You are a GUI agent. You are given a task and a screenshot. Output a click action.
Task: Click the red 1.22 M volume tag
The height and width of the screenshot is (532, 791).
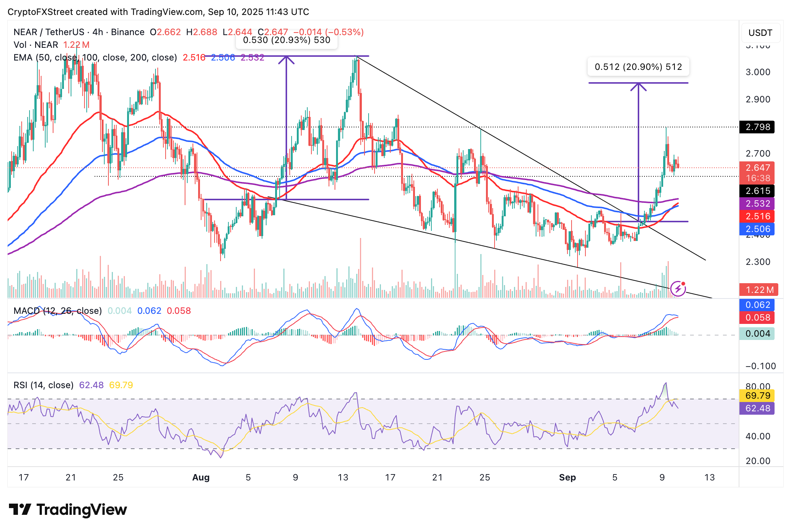[x=759, y=290]
